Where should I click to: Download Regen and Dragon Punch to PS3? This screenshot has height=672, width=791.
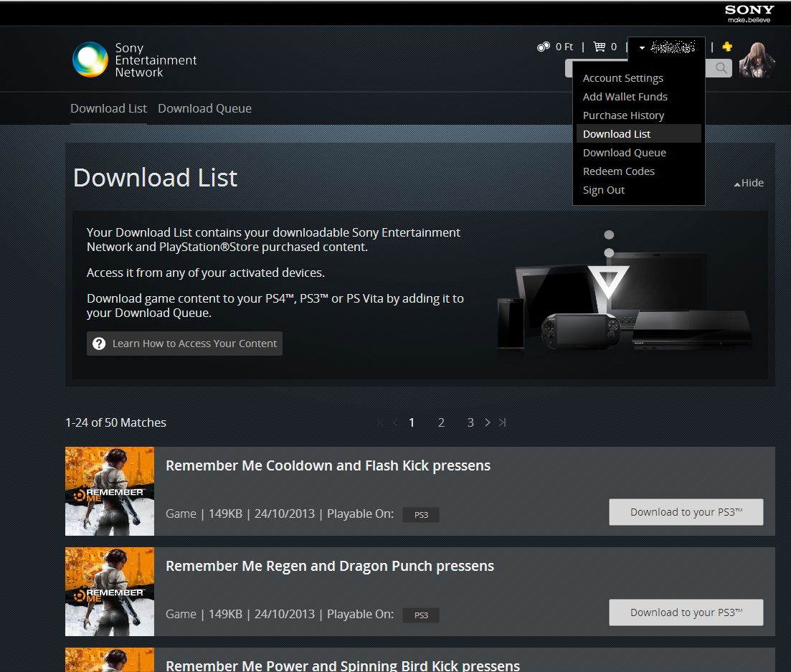coord(686,612)
